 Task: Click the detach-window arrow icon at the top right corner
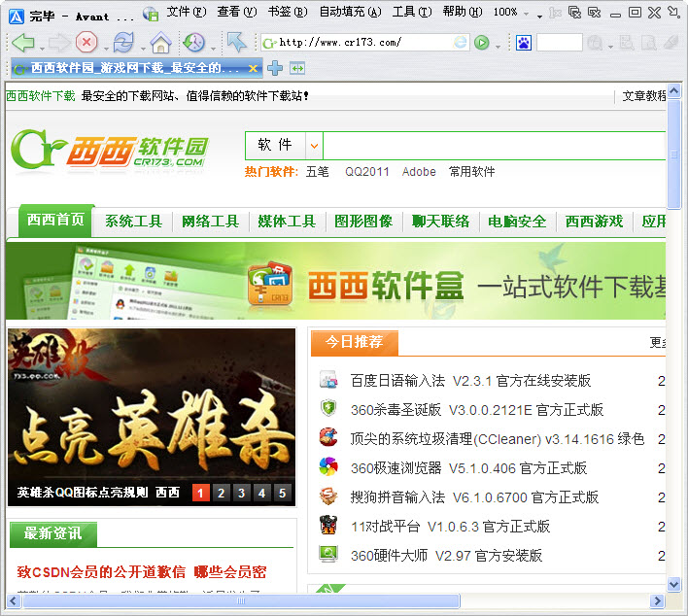[x=674, y=12]
